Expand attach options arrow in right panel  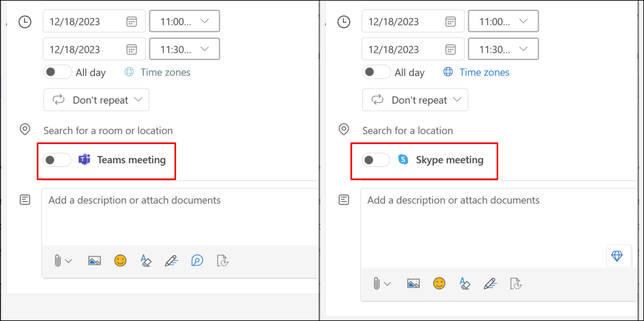[x=387, y=284]
